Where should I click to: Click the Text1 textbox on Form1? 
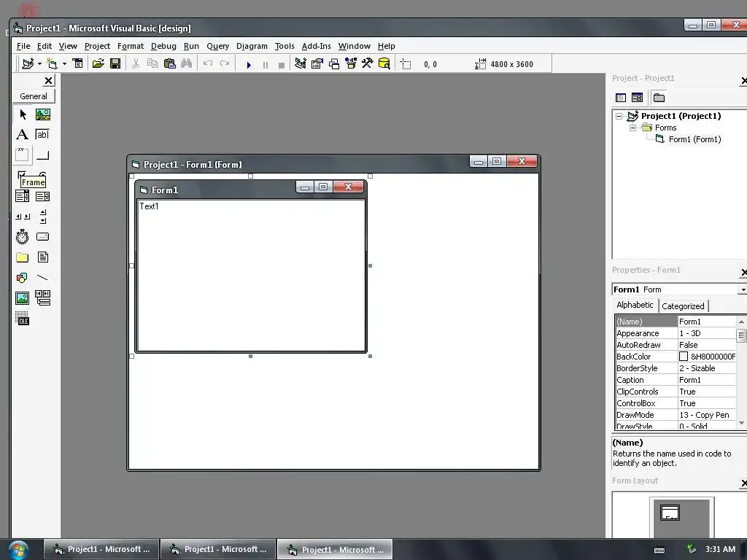pyautogui.click(x=251, y=275)
